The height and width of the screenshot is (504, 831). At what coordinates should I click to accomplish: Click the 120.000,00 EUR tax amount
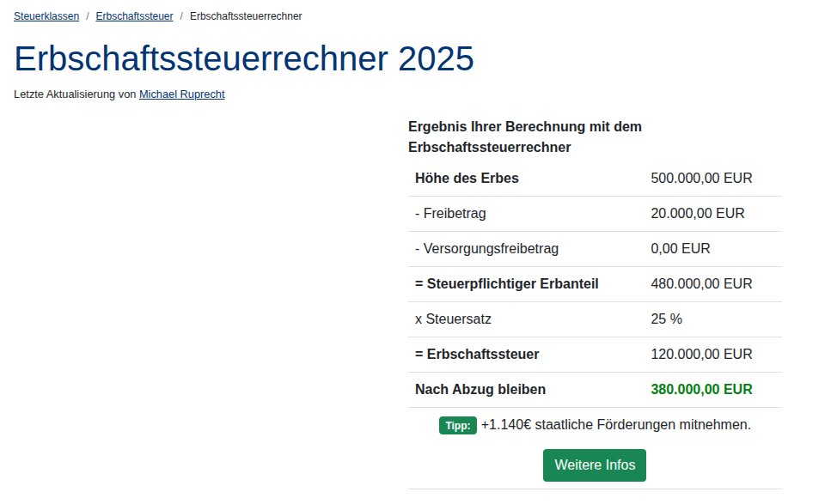701,355
